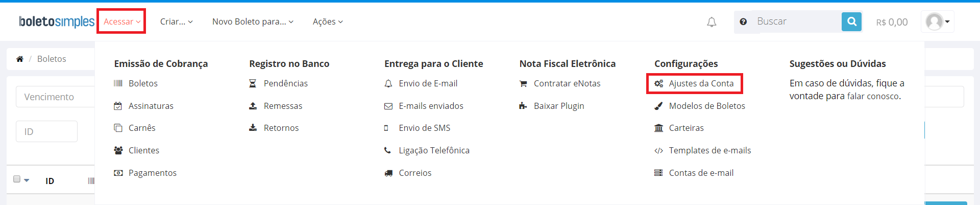
Task: Click the help question mark icon
Action: [x=743, y=22]
